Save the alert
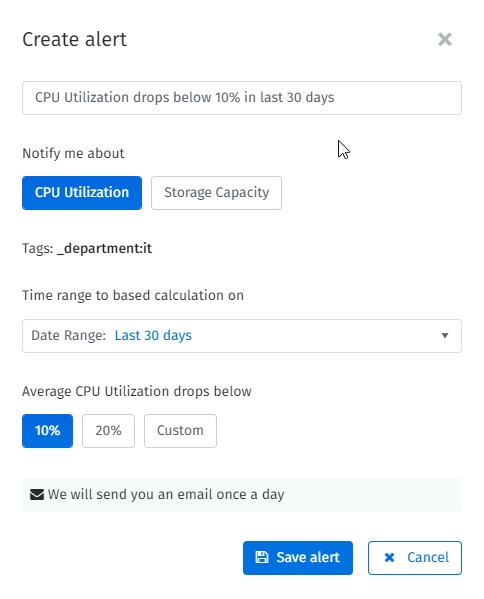The height and width of the screenshot is (599, 484). [x=298, y=558]
